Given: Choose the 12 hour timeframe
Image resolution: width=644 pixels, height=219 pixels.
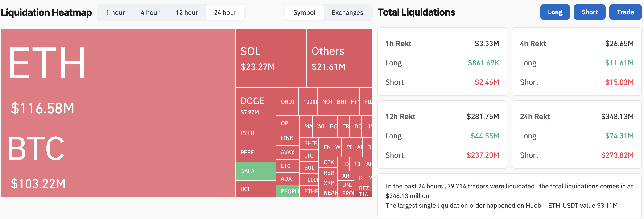Looking at the screenshot, I should pos(186,12).
